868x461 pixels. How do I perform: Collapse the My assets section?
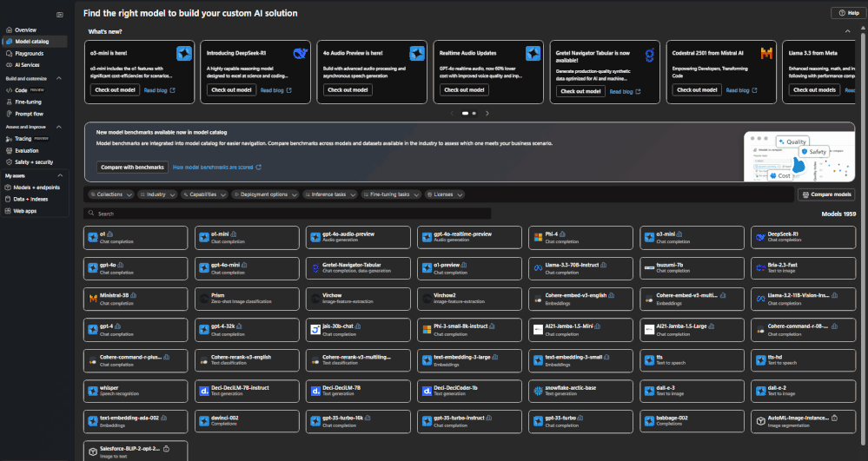pos(60,176)
